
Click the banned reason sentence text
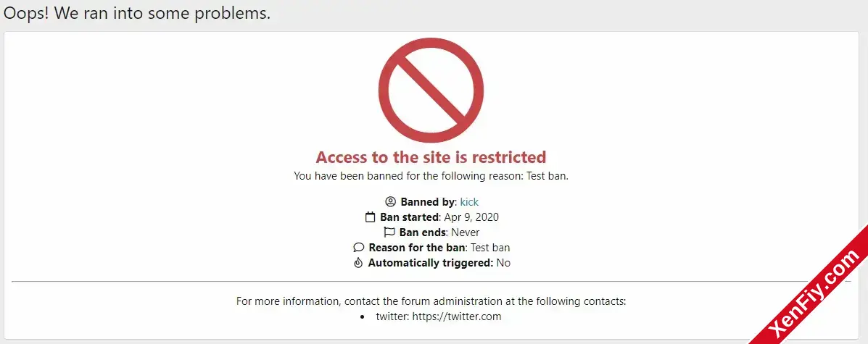pos(431,177)
